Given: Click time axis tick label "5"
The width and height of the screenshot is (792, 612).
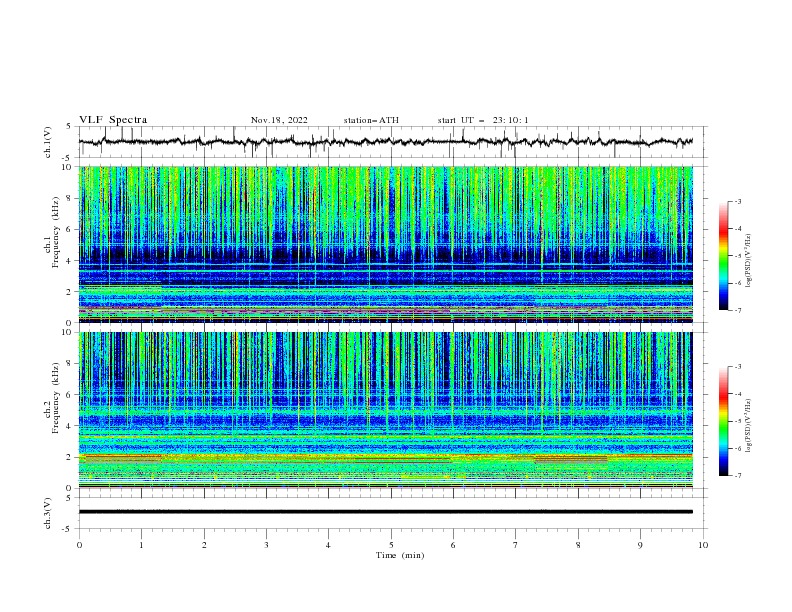Looking at the screenshot, I should click(391, 545).
